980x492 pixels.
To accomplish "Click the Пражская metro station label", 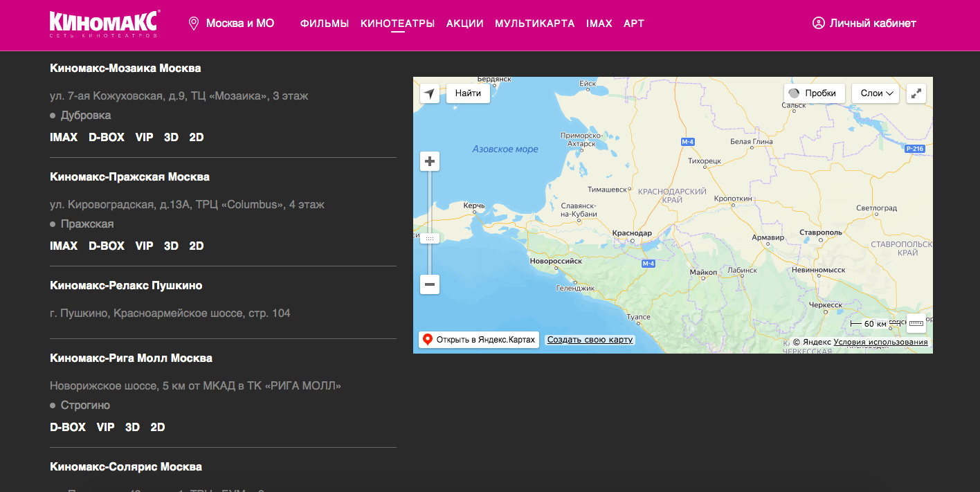I will (x=87, y=224).
